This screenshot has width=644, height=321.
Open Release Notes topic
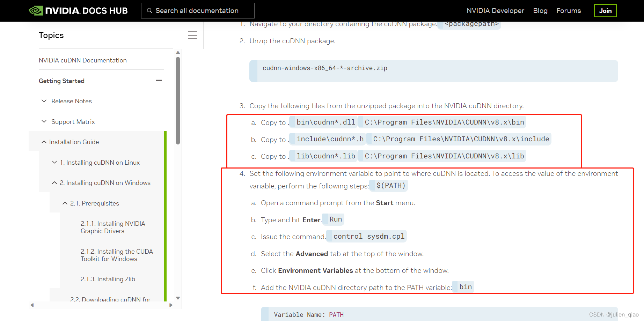click(x=72, y=101)
